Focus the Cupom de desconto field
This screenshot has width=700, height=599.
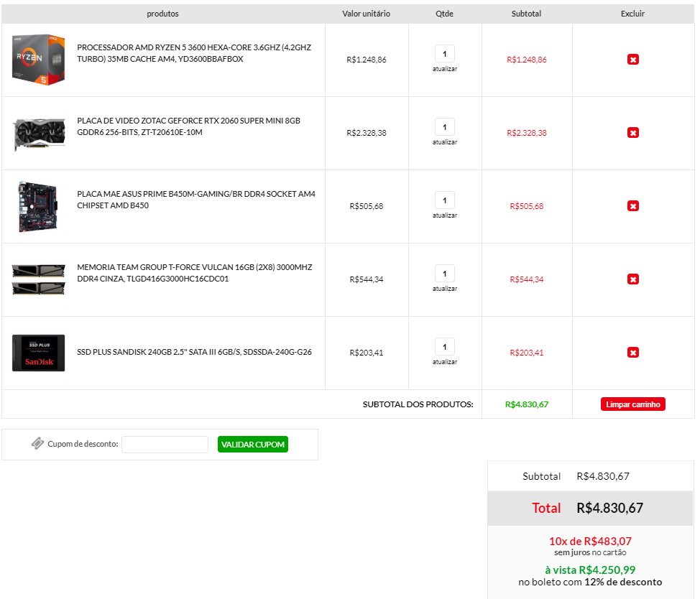(x=165, y=445)
